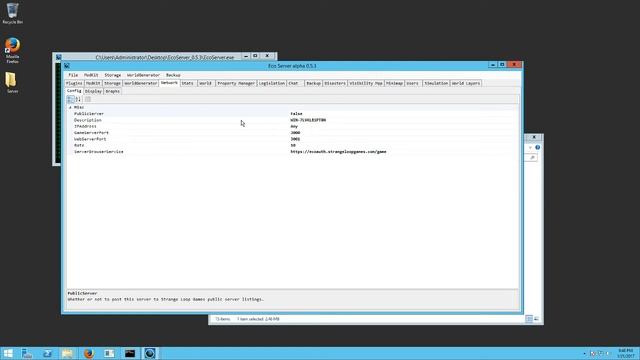This screenshot has height=360, width=640.
Task: Open the Property Manager tab
Action: coord(236,83)
